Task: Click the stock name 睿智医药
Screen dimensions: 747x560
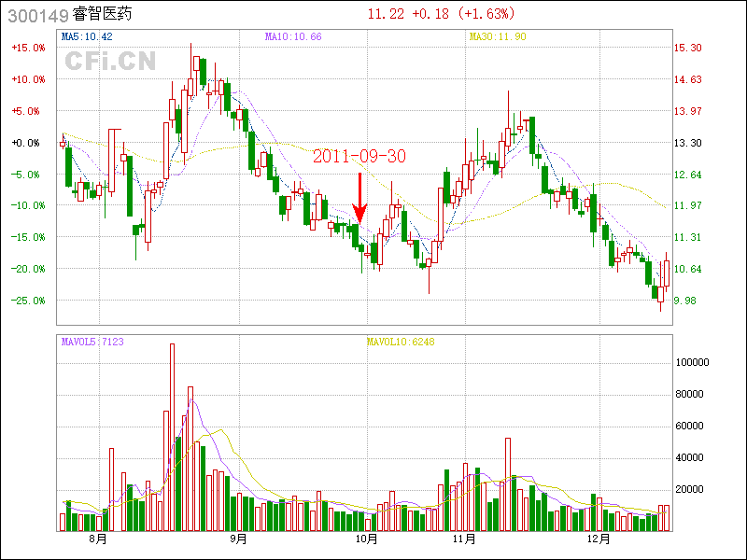Action: pos(104,15)
